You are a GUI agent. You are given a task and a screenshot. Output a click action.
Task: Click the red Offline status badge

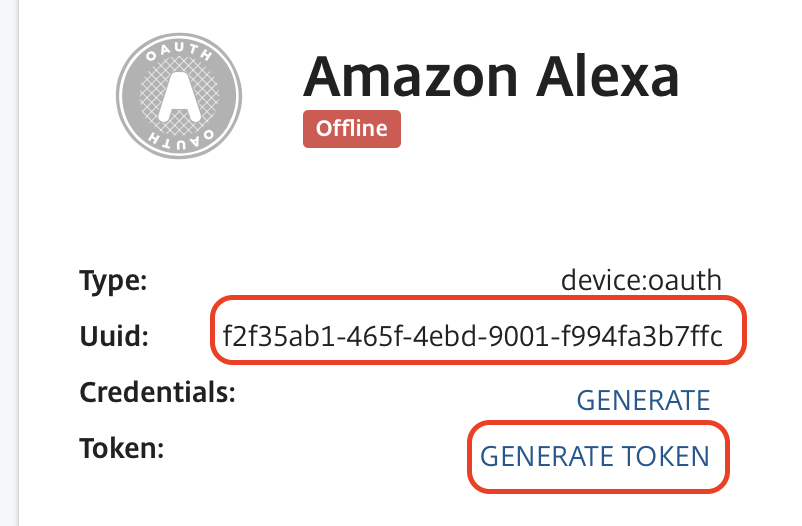pos(352,129)
